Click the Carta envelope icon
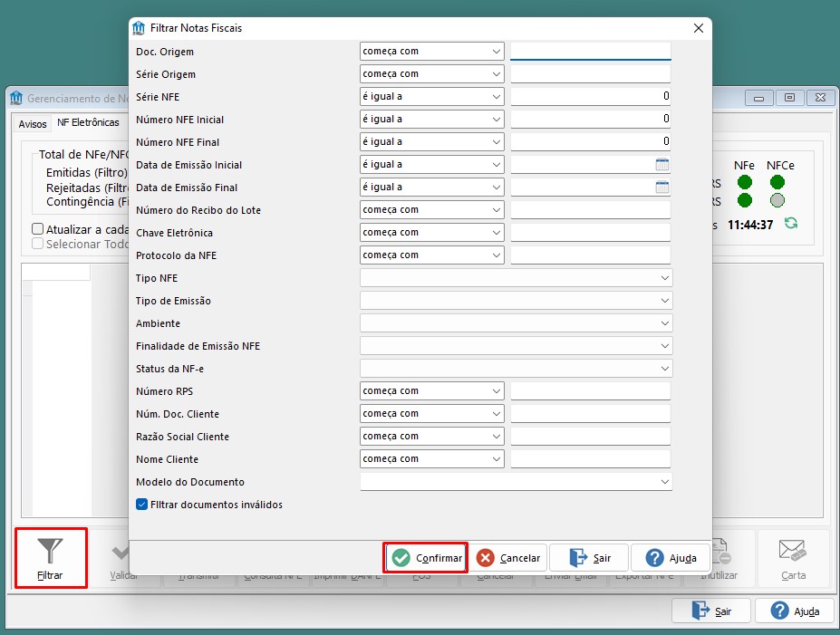 [x=793, y=551]
